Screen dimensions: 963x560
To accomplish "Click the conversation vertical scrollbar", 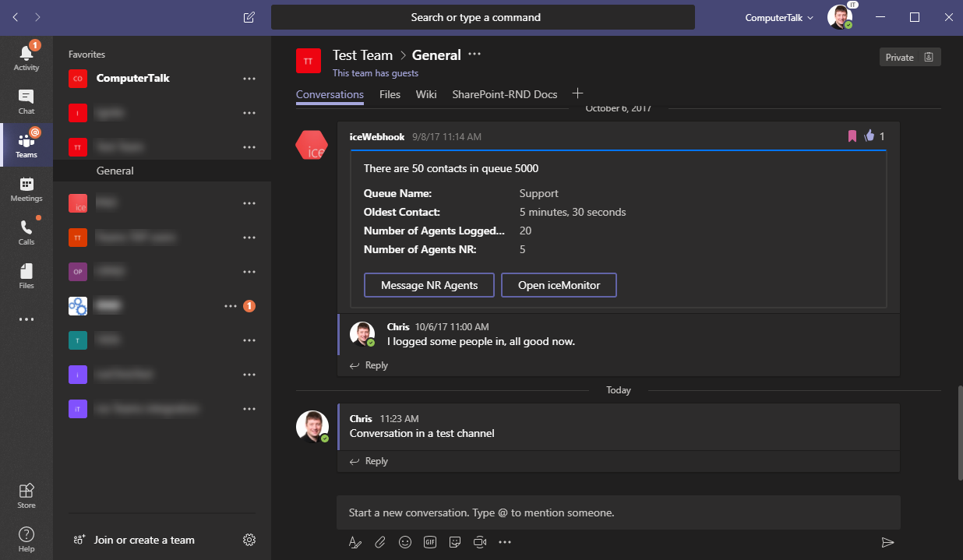I will click(x=959, y=432).
